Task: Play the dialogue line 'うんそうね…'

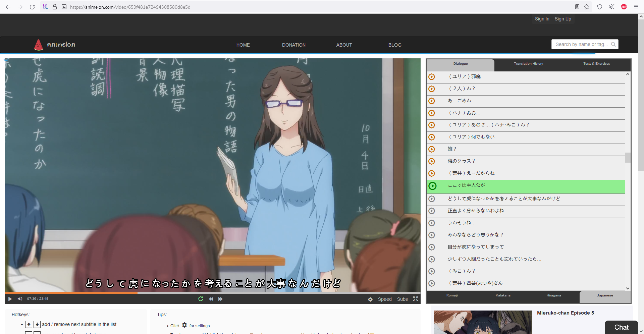Action: (432, 223)
